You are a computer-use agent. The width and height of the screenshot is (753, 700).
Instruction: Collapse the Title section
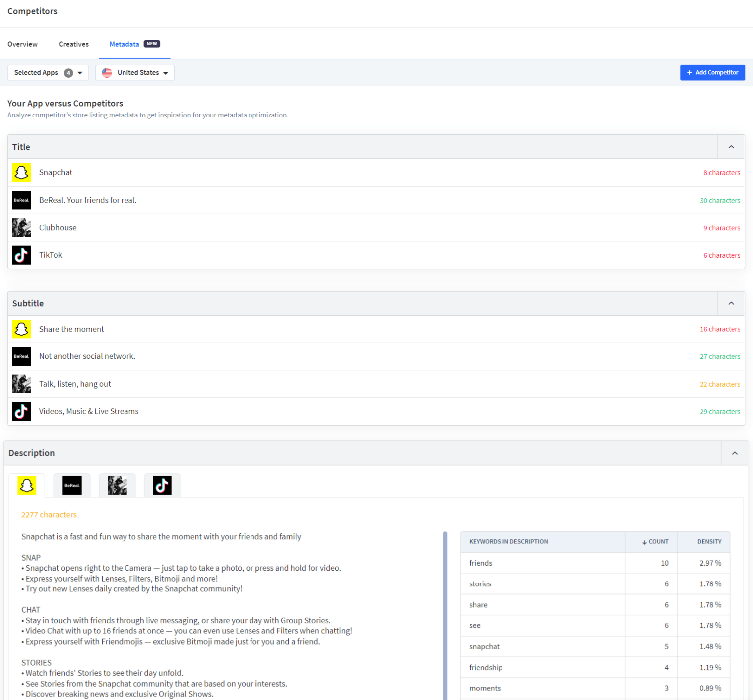click(731, 147)
